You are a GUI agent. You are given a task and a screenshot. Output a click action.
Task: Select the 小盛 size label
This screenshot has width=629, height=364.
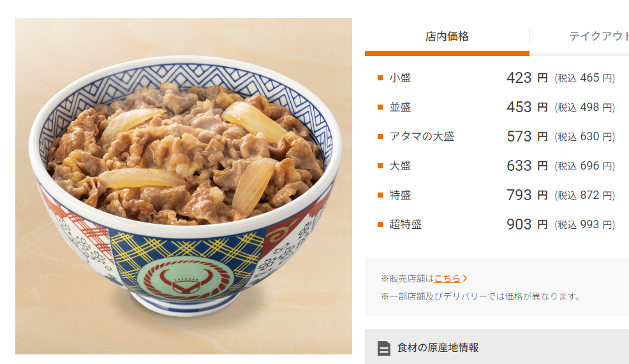[400, 78]
